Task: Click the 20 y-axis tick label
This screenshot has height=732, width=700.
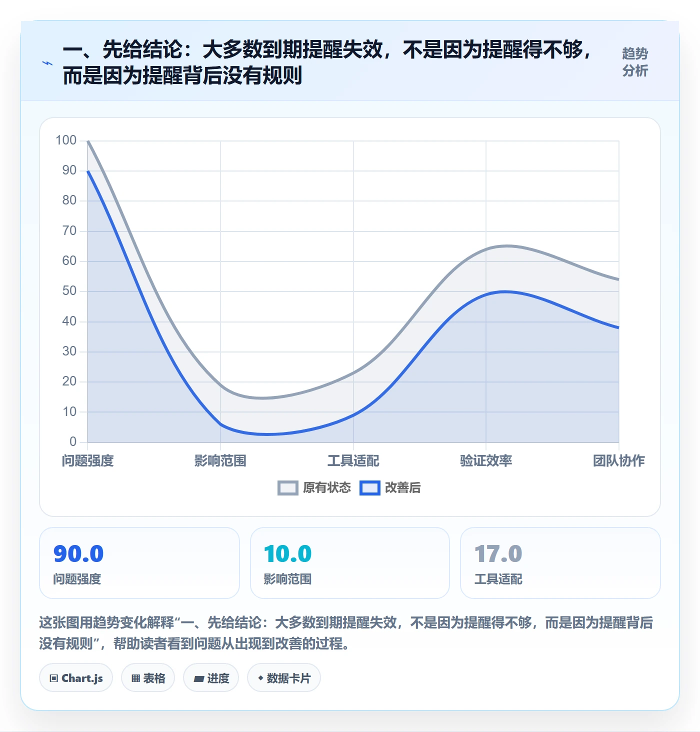Action: (x=69, y=381)
